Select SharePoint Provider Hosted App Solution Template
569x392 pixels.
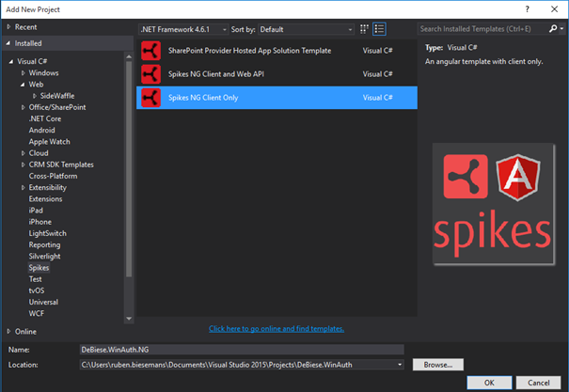(x=277, y=51)
